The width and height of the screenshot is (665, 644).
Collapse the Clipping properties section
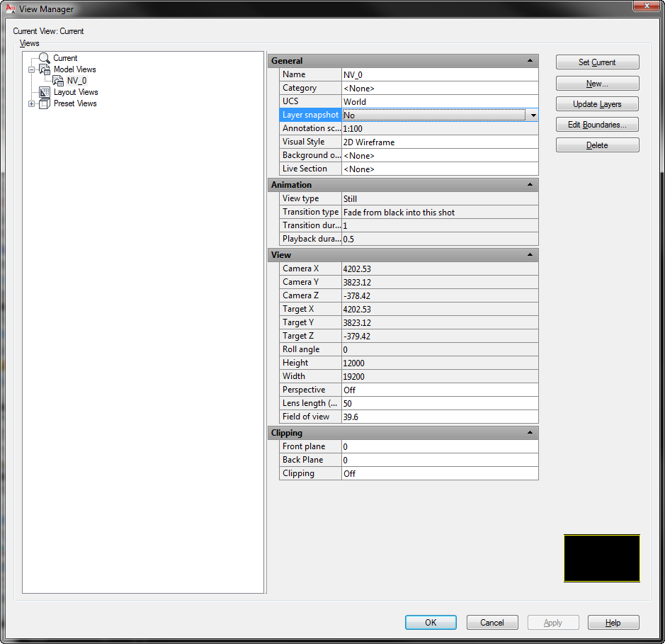click(x=530, y=433)
